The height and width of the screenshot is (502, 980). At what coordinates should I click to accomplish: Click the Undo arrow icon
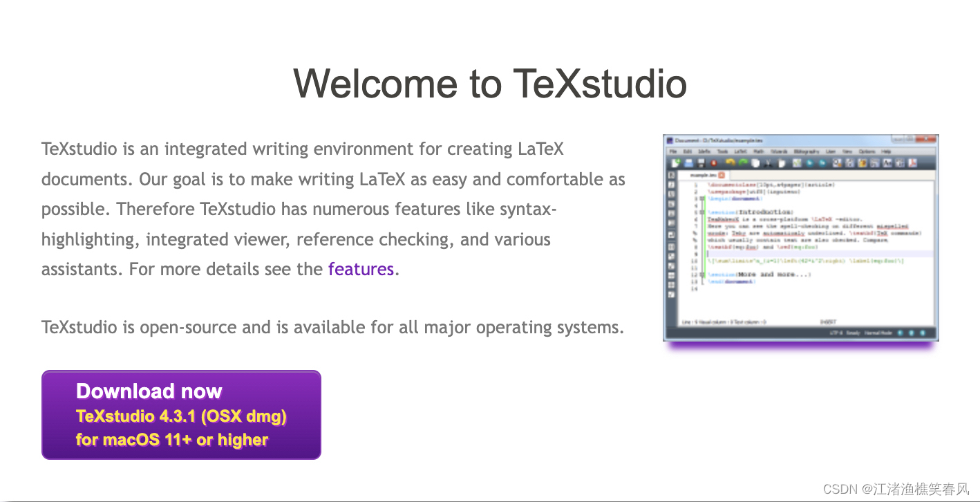tap(730, 163)
